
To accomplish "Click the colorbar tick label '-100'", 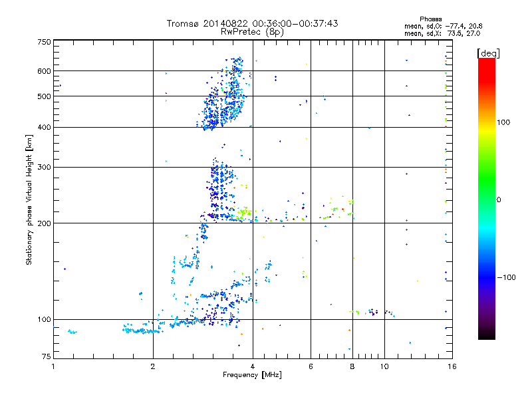I will [x=507, y=277].
